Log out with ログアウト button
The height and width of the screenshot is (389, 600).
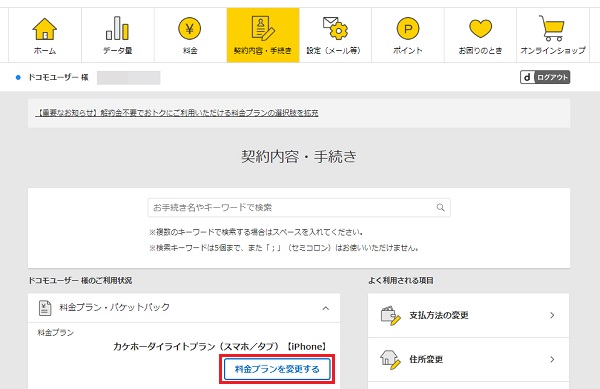pos(545,77)
